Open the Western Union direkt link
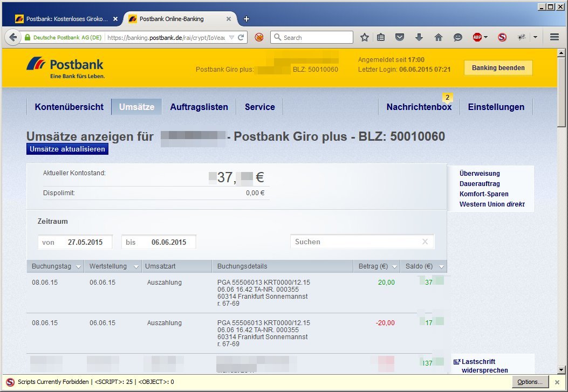The width and height of the screenshot is (568, 392). tap(491, 204)
